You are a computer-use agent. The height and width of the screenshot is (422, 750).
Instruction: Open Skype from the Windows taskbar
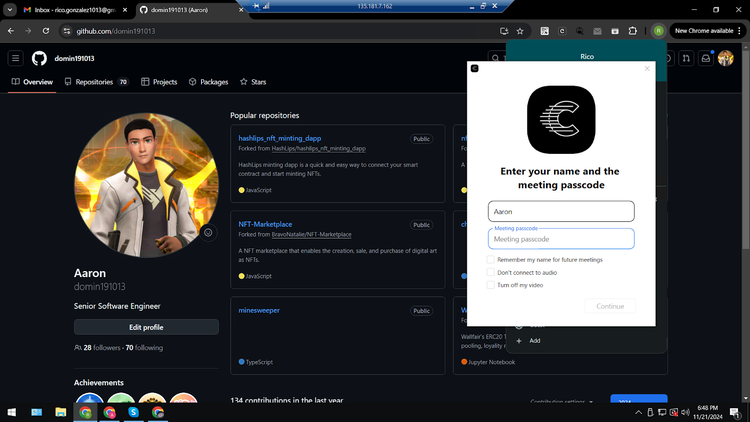133,411
